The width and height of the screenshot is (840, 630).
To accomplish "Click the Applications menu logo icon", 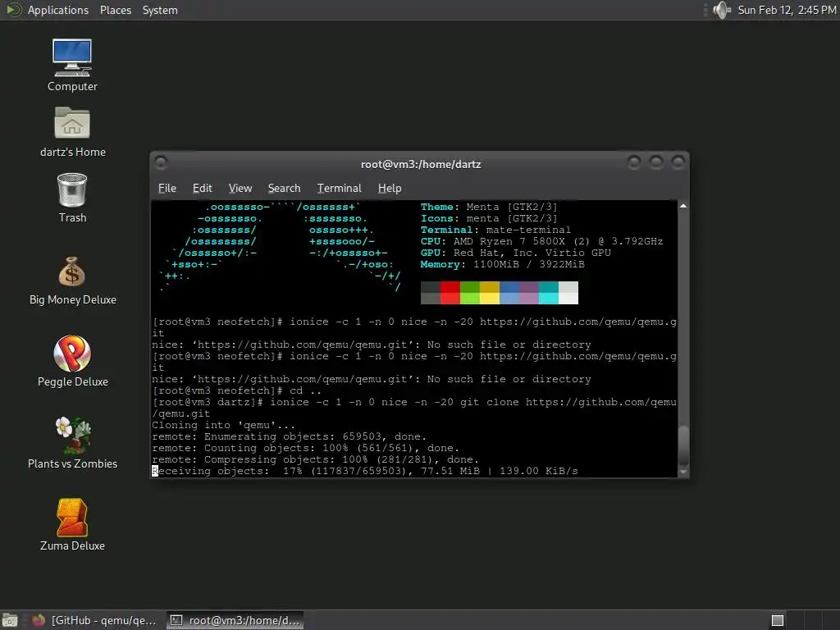I will coord(13,10).
